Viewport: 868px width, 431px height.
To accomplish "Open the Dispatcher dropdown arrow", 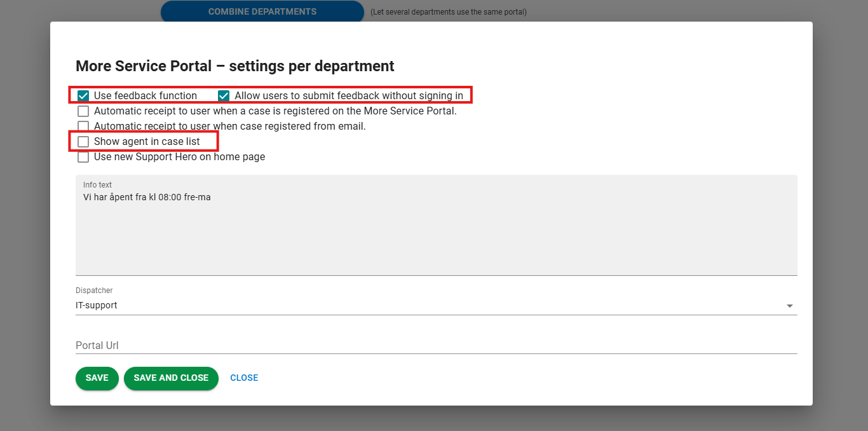I will [789, 306].
